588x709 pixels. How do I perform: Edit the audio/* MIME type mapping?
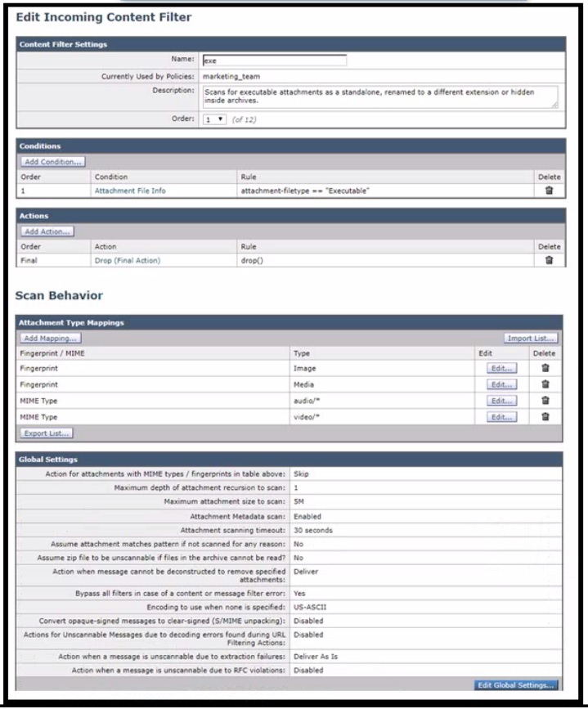pyautogui.click(x=502, y=401)
